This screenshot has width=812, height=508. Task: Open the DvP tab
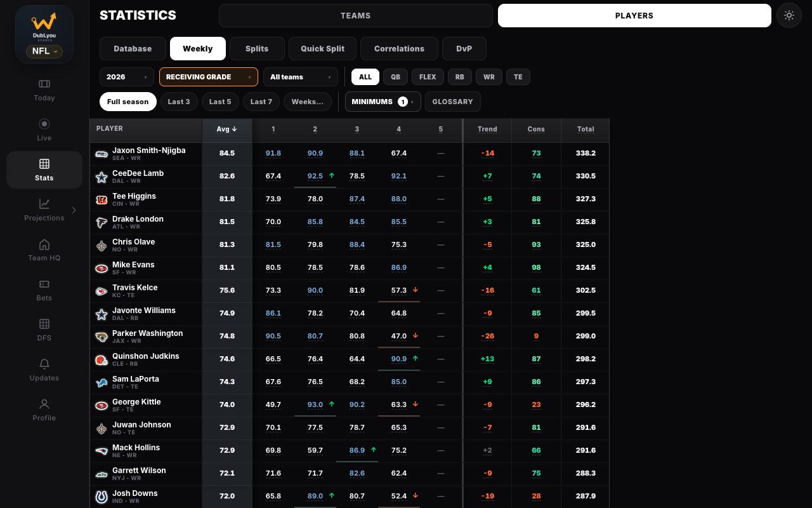464,49
